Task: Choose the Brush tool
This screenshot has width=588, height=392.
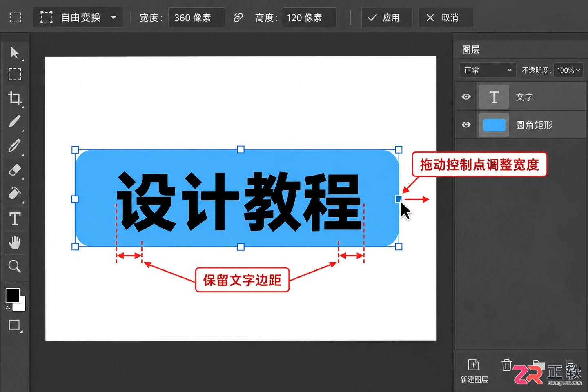Action: click(15, 122)
